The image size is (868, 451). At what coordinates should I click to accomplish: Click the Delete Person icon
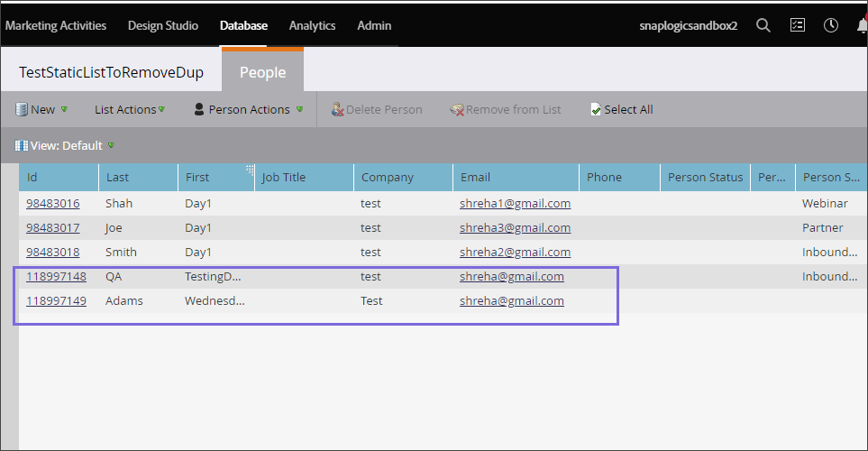(x=338, y=110)
